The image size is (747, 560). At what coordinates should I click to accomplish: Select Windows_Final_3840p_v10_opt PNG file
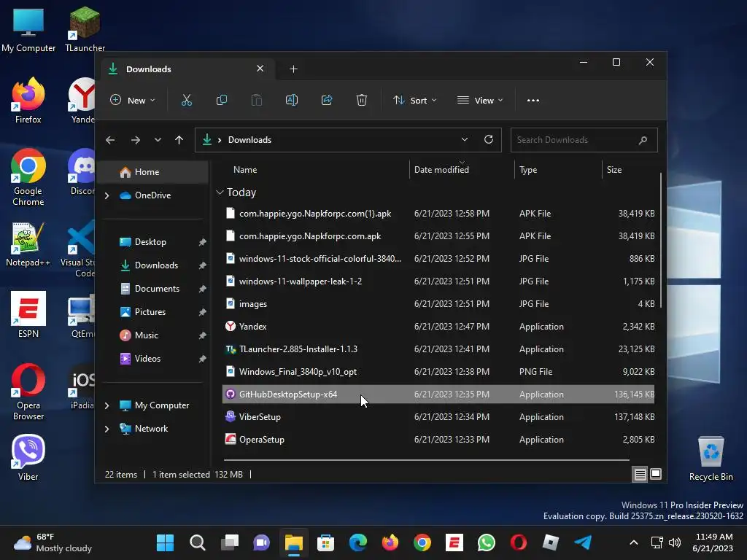click(x=438, y=372)
